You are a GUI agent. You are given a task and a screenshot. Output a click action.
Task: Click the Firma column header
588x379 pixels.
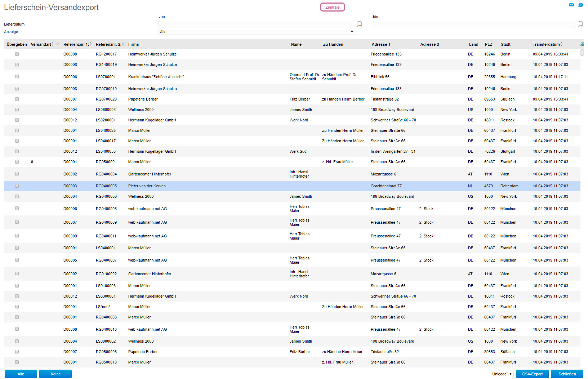(133, 44)
